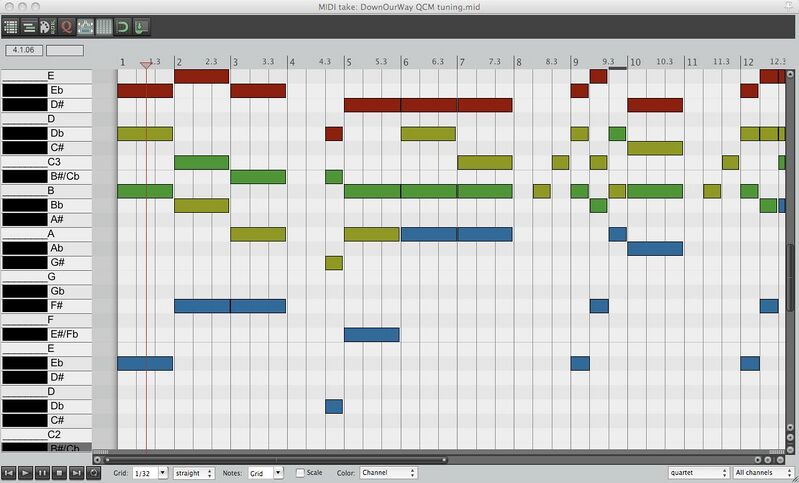Click the 4.1.06 position field
799x483 pixels.
coord(24,50)
